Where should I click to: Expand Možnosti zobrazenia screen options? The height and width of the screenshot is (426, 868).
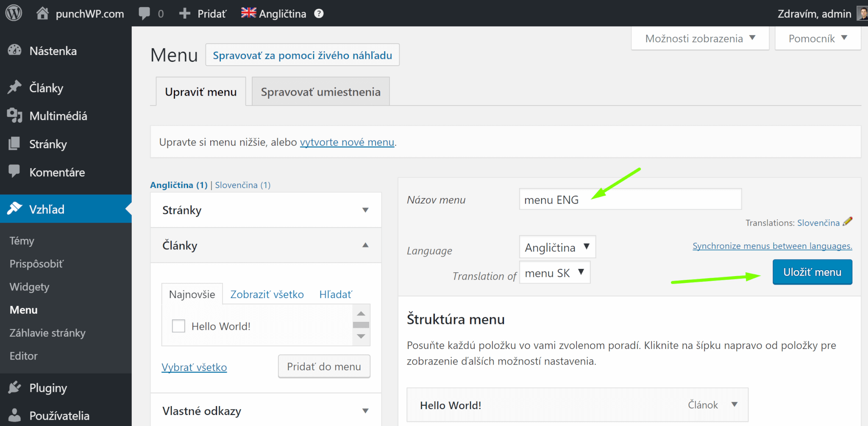pyautogui.click(x=700, y=39)
